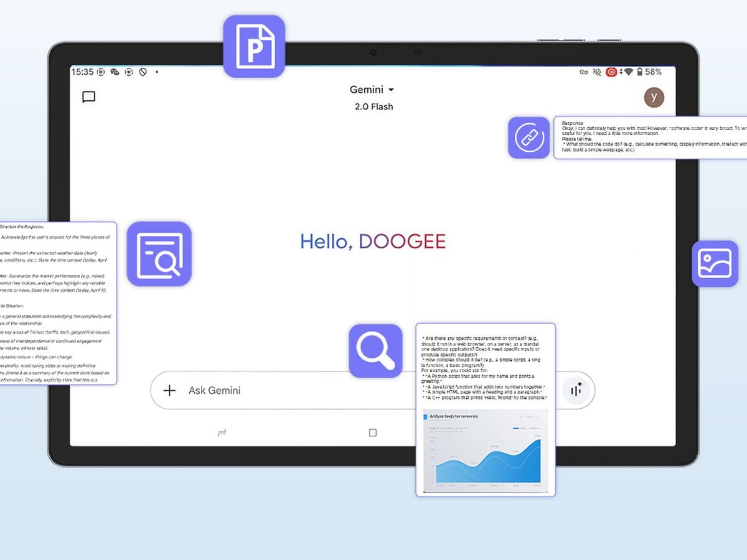
Task: Click the WeChat notification icon
Action: coord(115,72)
